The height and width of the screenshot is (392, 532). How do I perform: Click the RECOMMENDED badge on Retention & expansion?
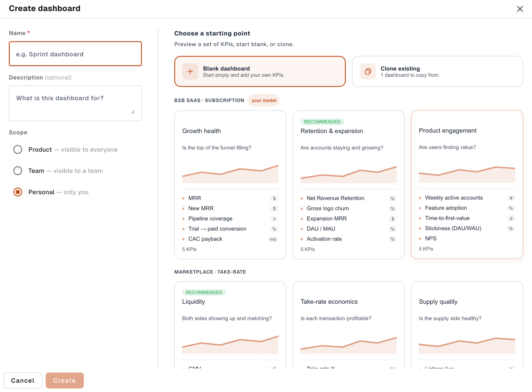(x=322, y=122)
